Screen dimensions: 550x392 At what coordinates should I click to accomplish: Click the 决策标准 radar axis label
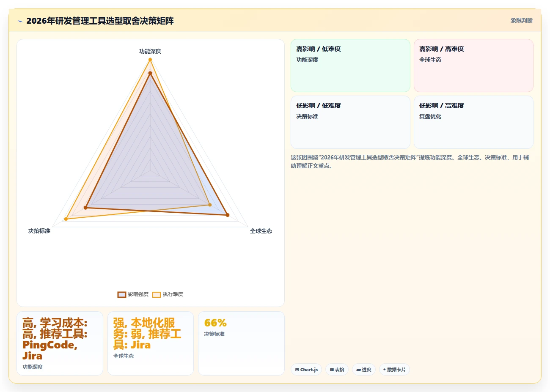pyautogui.click(x=39, y=231)
